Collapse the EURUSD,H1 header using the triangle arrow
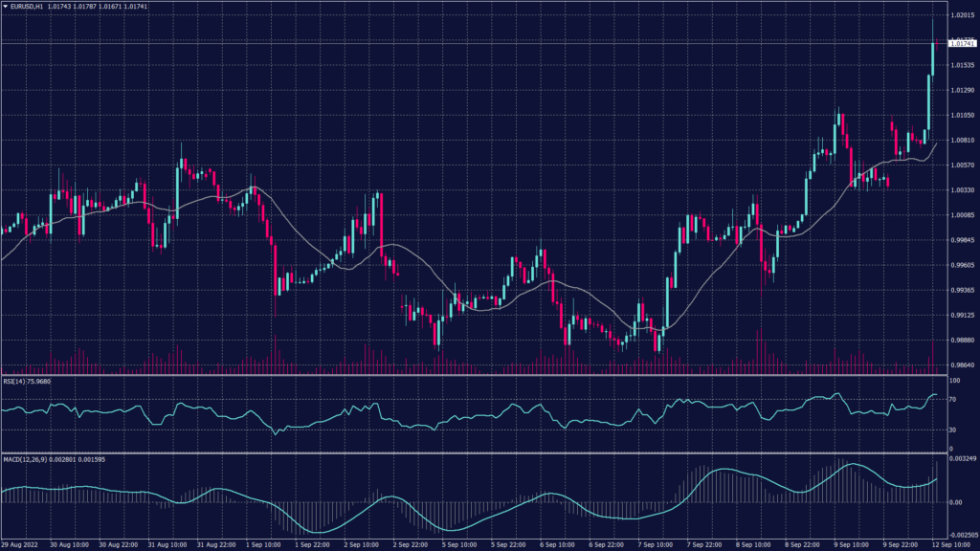The width and height of the screenshot is (980, 551). (x=8, y=8)
